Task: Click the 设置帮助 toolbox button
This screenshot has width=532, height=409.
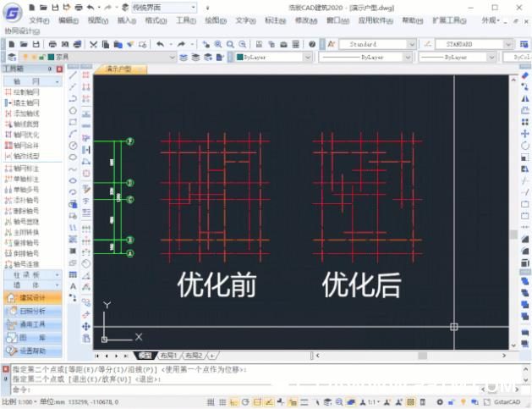Action: [x=33, y=351]
